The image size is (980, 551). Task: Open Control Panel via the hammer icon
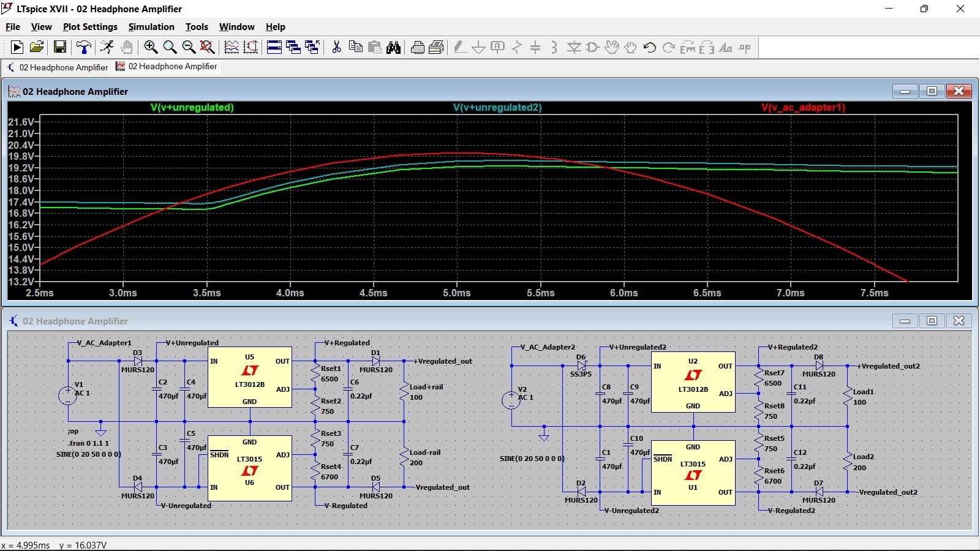coord(84,47)
